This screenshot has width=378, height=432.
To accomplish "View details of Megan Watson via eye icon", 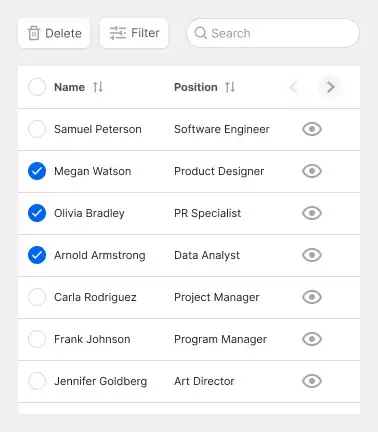I will [x=312, y=171].
